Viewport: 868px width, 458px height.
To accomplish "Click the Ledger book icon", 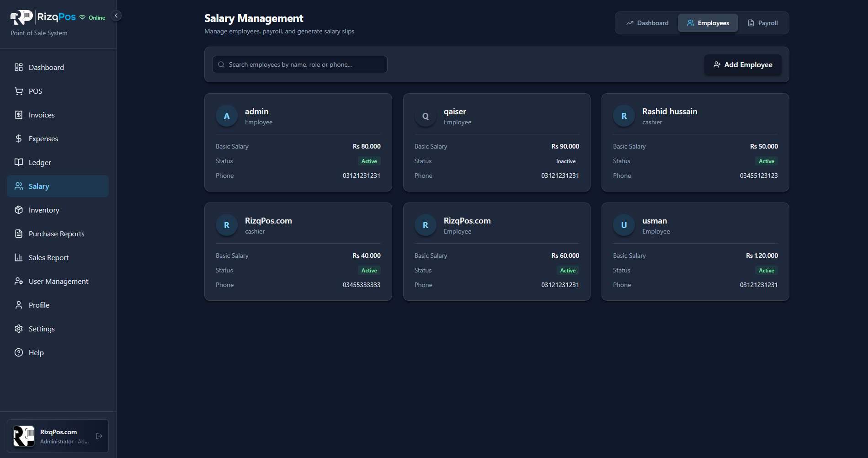I will (19, 162).
